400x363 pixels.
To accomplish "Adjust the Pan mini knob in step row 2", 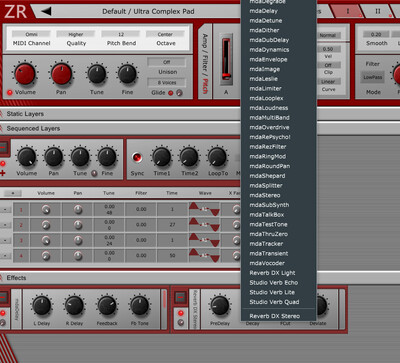I will (x=78, y=225).
